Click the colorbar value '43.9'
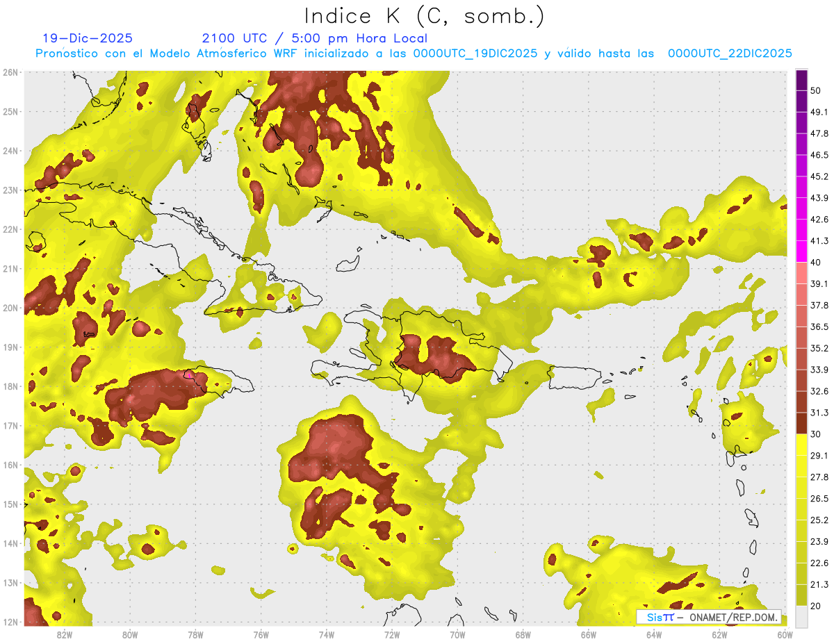 point(819,198)
